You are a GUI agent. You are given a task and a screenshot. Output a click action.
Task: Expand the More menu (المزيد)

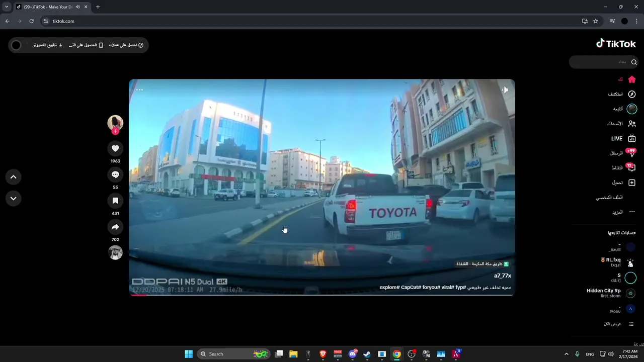coord(624,212)
